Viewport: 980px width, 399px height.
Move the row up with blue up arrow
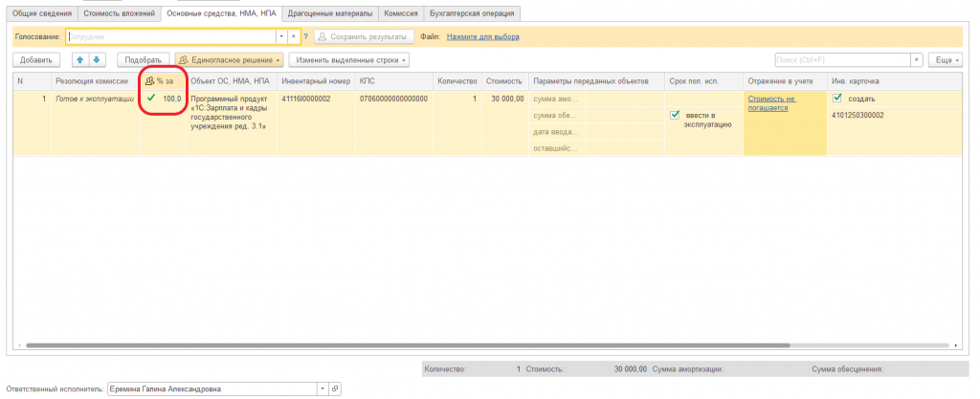pos(80,60)
